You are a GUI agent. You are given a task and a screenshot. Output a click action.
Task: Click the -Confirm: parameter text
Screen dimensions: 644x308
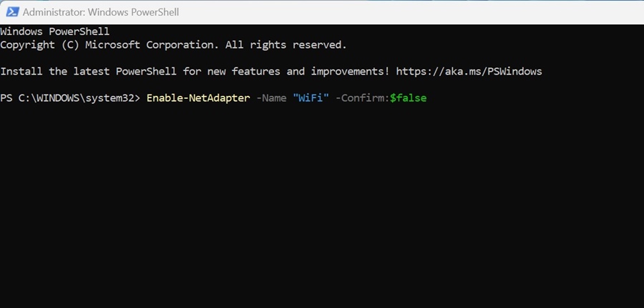363,98
